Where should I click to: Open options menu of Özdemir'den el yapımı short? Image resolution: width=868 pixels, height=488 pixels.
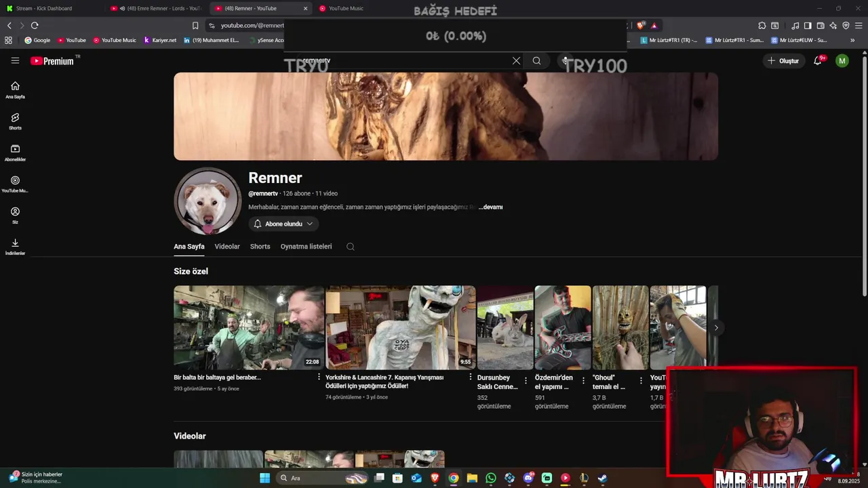(583, 381)
